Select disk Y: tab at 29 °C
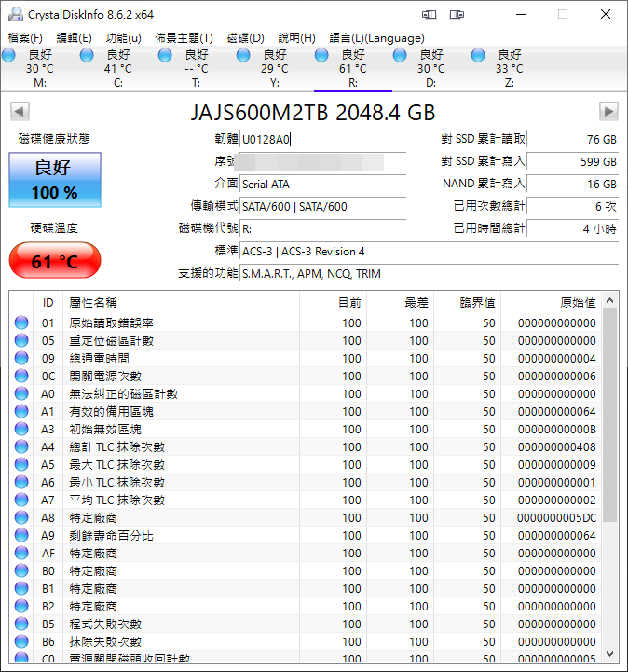This screenshot has height=672, width=628. [x=275, y=69]
